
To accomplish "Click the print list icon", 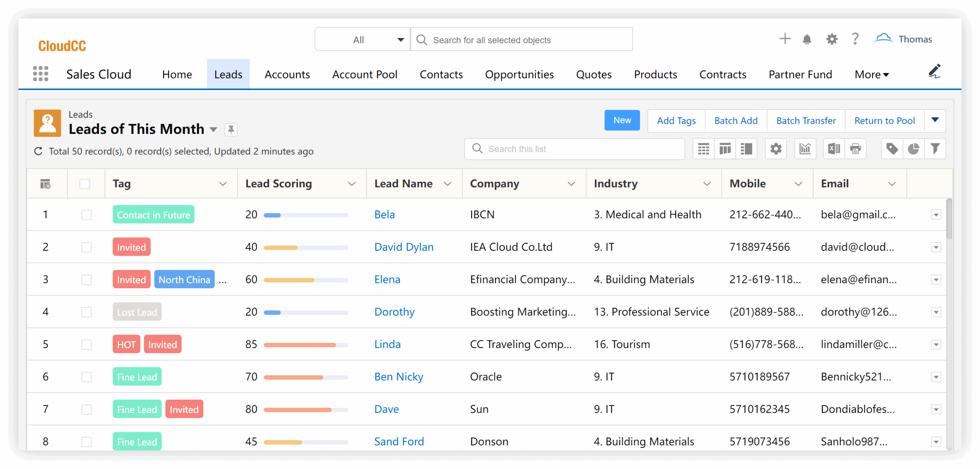I will pos(855,149).
